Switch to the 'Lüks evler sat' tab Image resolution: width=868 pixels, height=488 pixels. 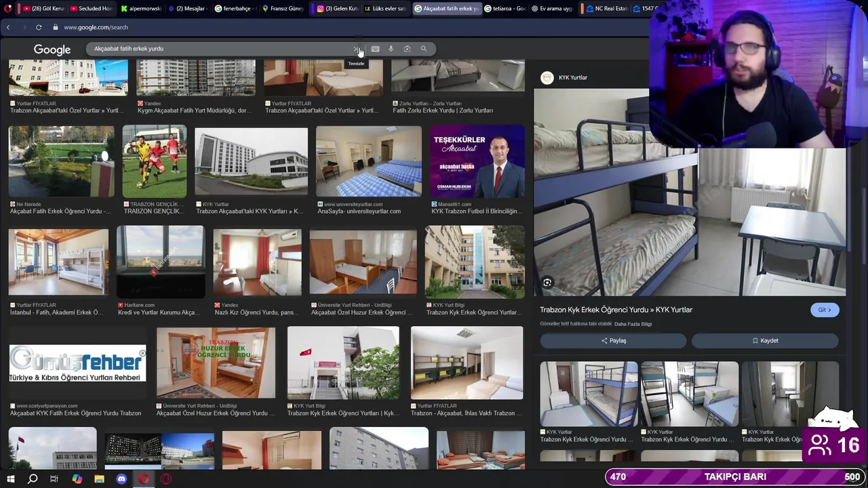[384, 9]
